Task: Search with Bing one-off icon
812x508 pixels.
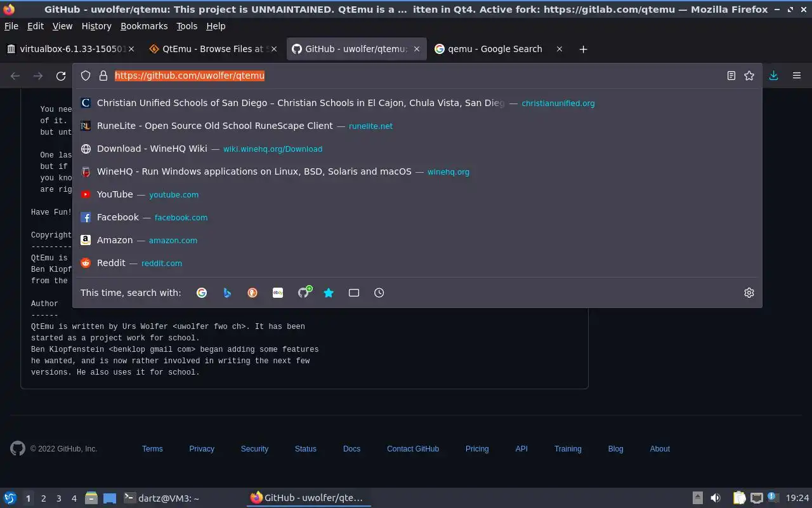Action: click(227, 293)
